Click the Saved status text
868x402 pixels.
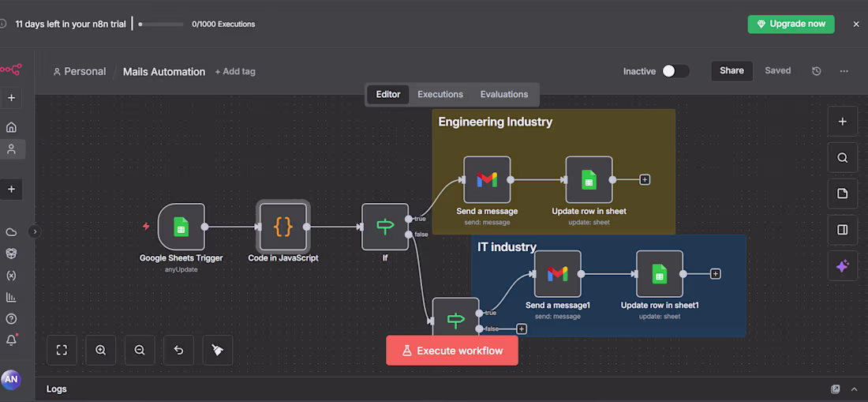click(x=778, y=71)
